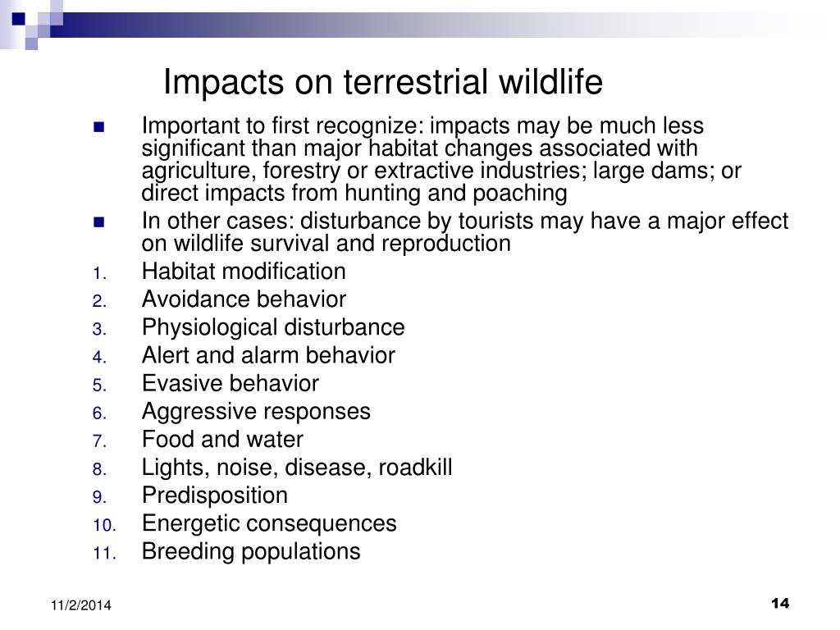Select Evasive behavior list entry

pos(231,383)
